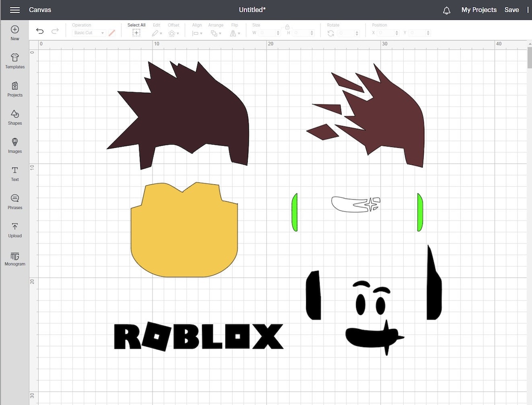Open My Projects
The height and width of the screenshot is (405, 532).
pyautogui.click(x=479, y=9)
